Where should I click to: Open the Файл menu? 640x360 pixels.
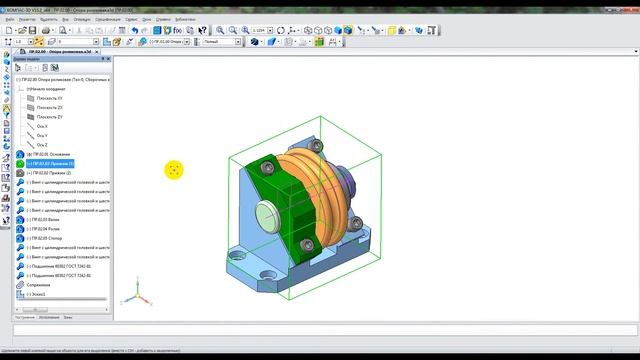pyautogui.click(x=10, y=19)
